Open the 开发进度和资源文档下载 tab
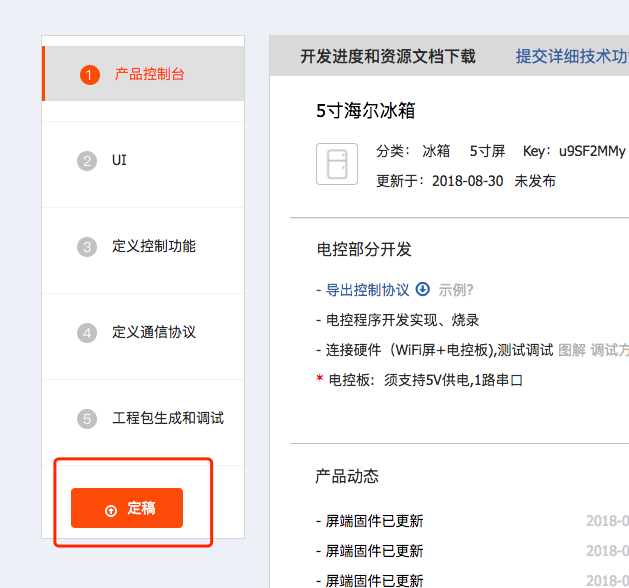 coord(388,57)
